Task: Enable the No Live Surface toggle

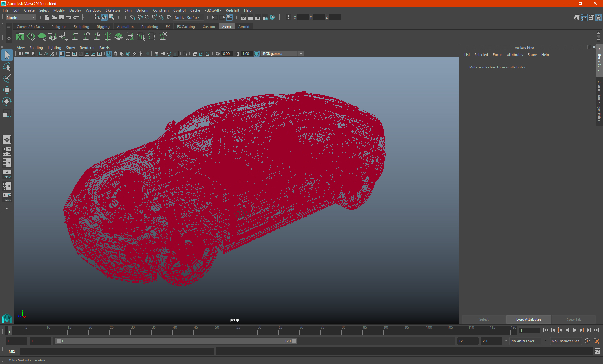Action: tap(187, 17)
